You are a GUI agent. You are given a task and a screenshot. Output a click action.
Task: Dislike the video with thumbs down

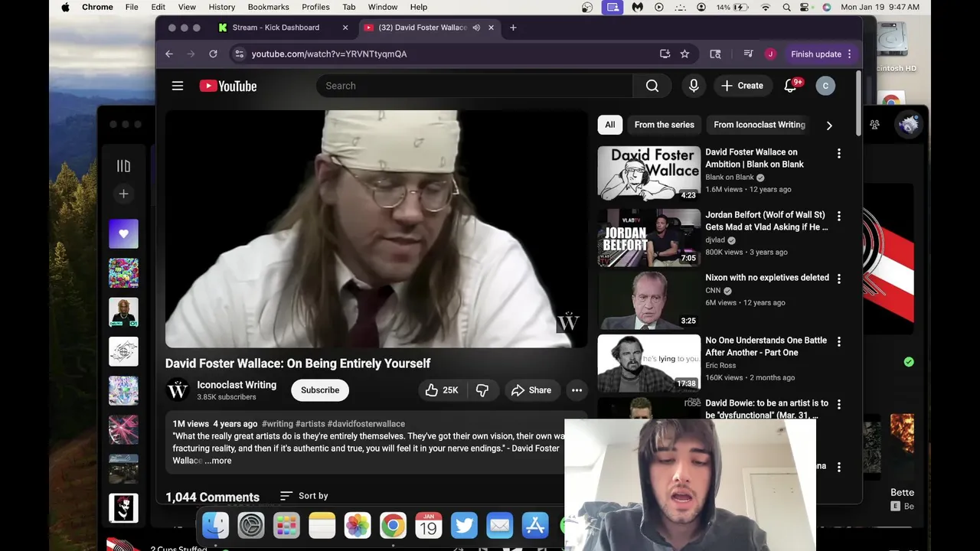pyautogui.click(x=482, y=390)
